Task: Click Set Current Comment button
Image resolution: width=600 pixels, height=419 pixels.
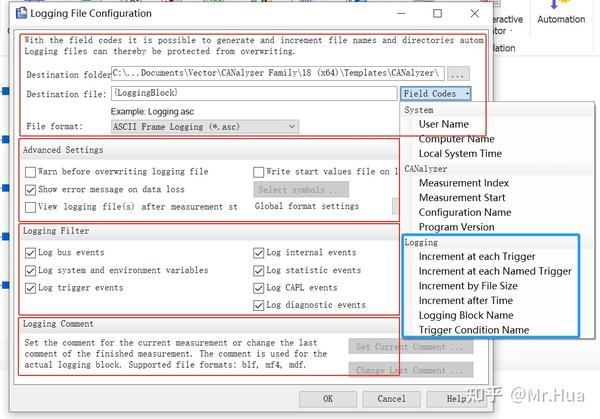Action: [x=411, y=347]
